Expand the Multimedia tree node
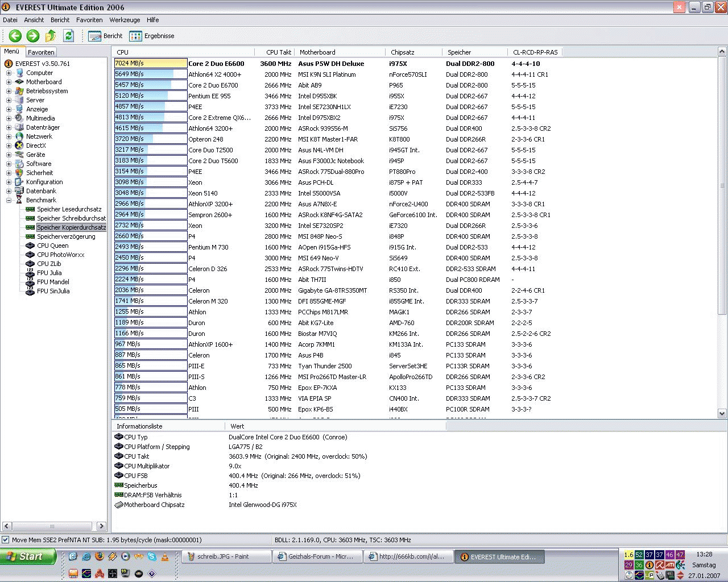The height and width of the screenshot is (582, 728). click(x=9, y=118)
